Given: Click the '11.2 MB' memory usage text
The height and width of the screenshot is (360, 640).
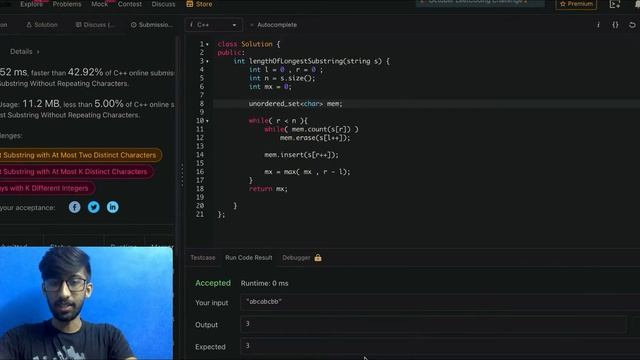Looking at the screenshot, I should [x=41, y=104].
